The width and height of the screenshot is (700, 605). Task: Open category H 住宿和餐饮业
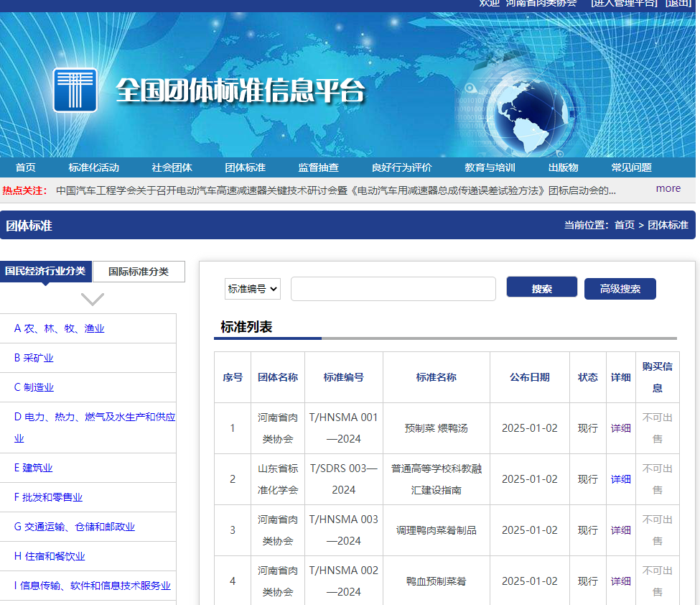click(x=50, y=556)
